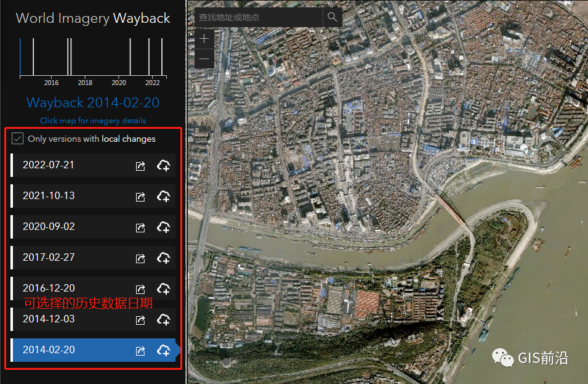588x384 pixels.
Task: Click the last timeline marker after 2022
Action: [162, 57]
